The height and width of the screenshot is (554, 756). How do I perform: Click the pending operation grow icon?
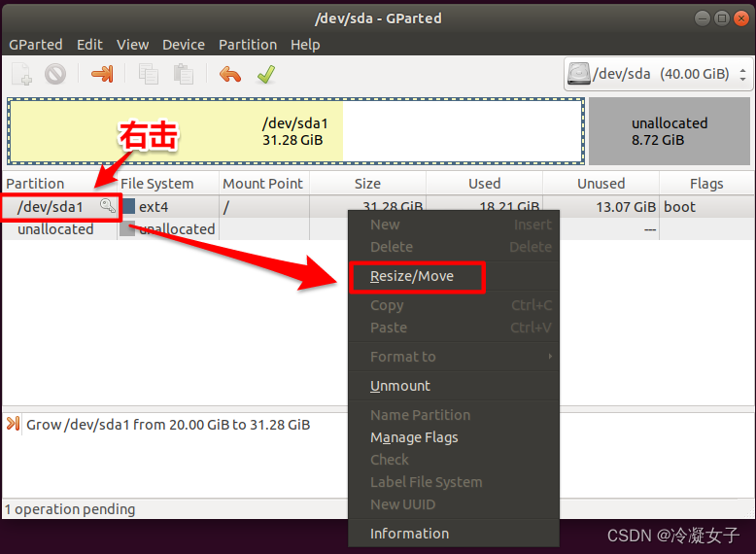[13, 424]
